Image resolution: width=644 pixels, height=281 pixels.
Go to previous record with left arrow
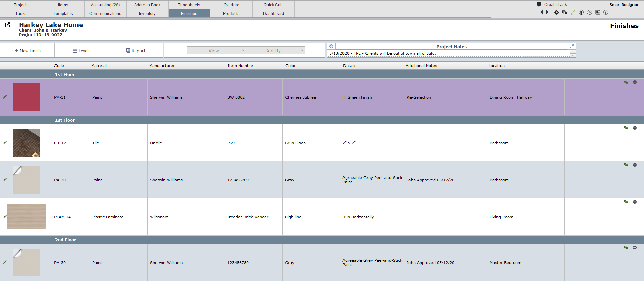point(542,12)
